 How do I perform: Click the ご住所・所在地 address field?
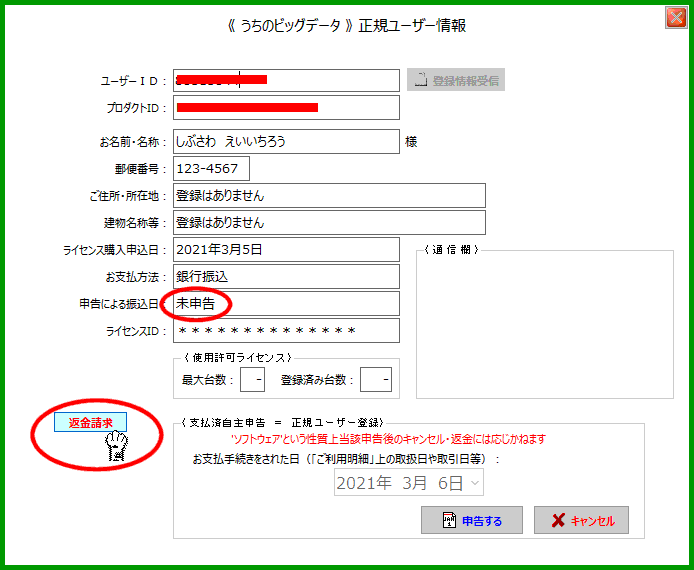(329, 196)
